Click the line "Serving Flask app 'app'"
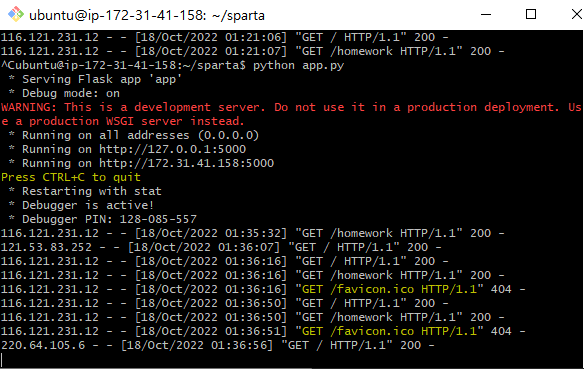 102,79
